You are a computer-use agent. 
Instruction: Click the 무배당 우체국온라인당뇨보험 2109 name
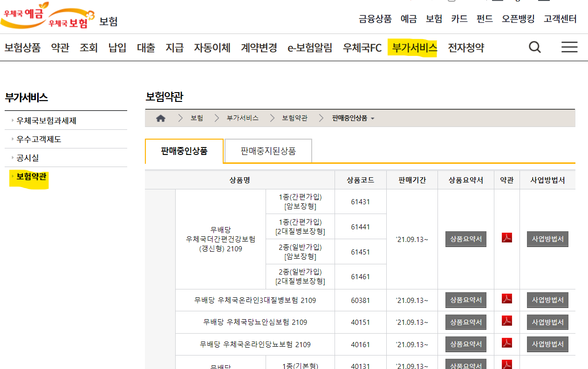[255, 344]
